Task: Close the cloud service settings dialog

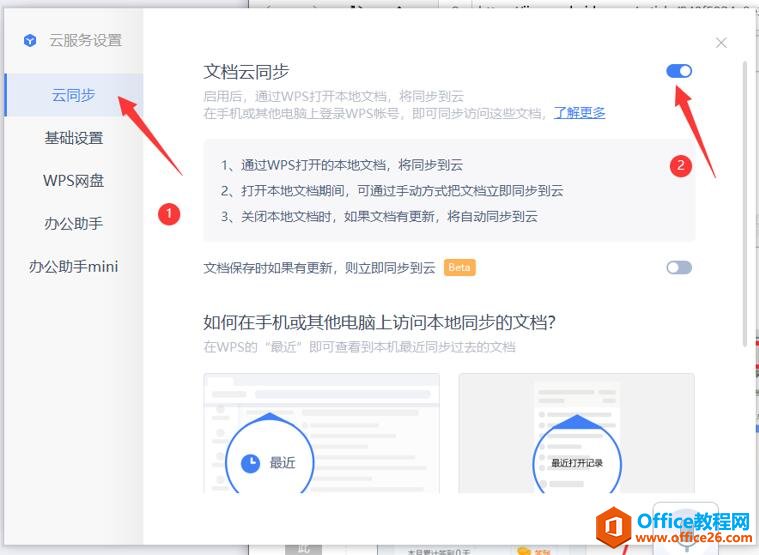Action: click(x=721, y=43)
